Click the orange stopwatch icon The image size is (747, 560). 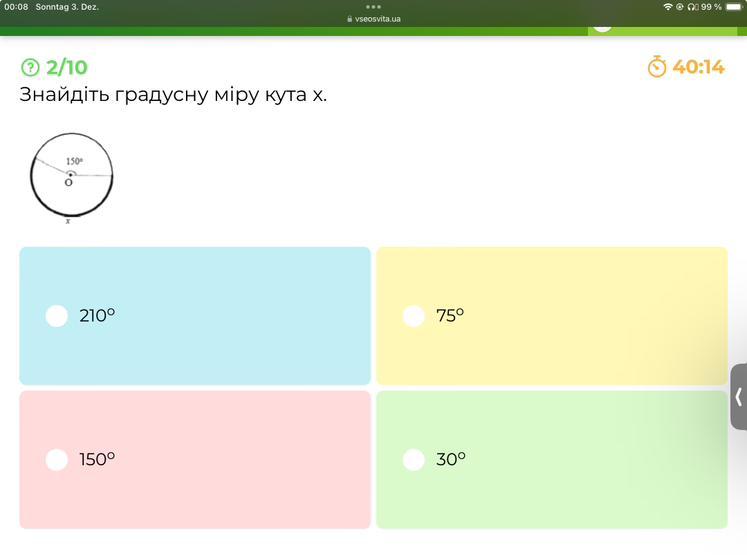[657, 67]
